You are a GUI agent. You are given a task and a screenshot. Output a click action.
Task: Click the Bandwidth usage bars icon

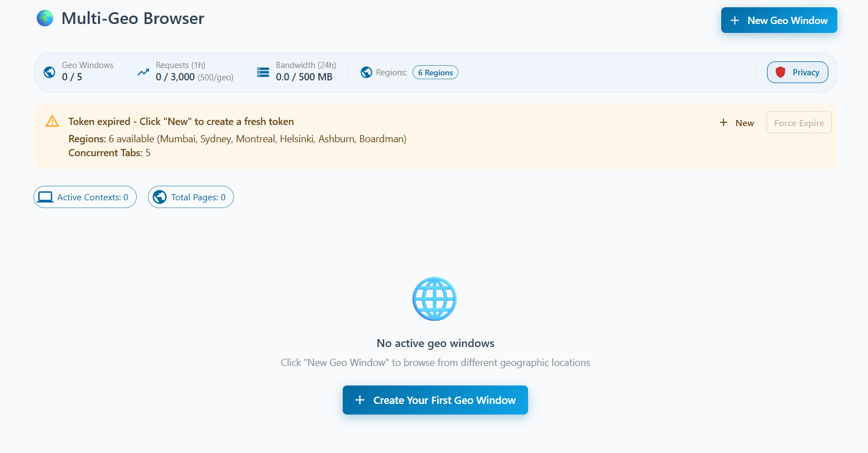click(x=263, y=72)
